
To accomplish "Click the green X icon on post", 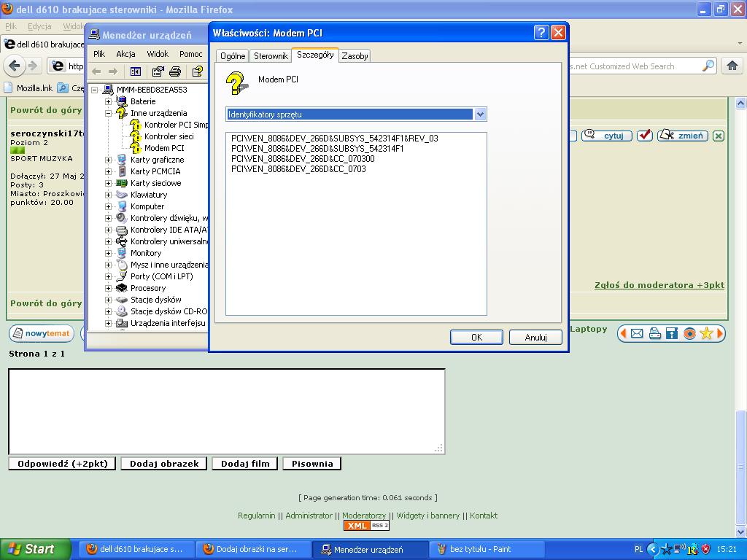I will 719,136.
